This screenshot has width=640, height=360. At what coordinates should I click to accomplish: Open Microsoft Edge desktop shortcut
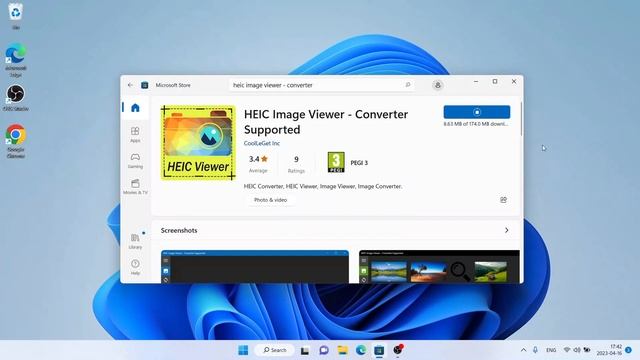click(x=16, y=60)
